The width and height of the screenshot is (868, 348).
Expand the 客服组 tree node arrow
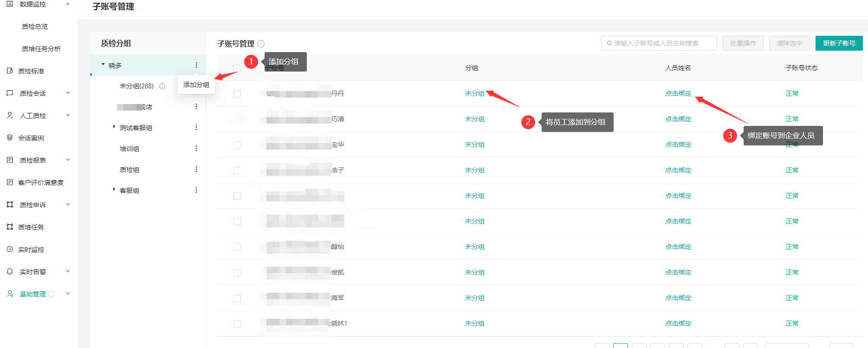click(x=114, y=189)
